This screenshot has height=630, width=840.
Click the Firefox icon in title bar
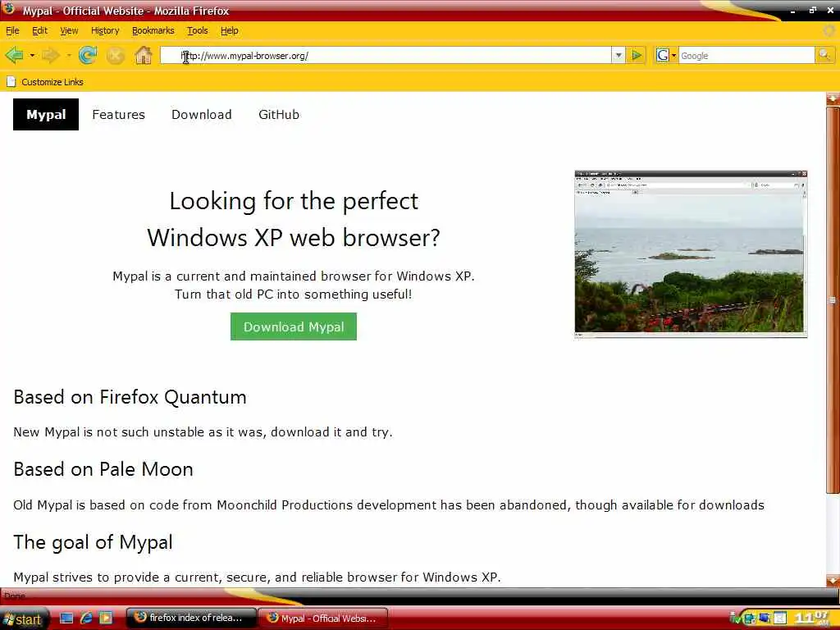click(x=8, y=9)
